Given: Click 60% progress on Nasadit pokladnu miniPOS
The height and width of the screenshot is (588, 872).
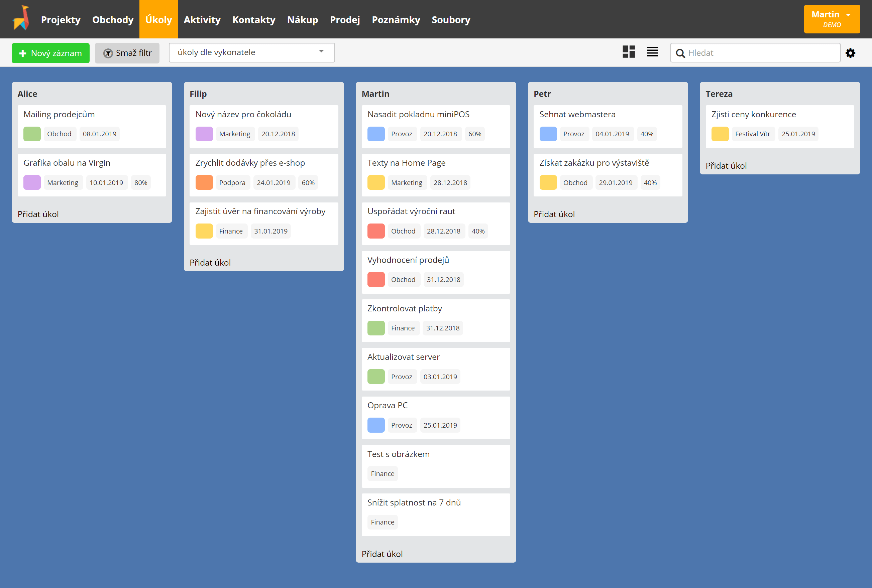Looking at the screenshot, I should tap(475, 134).
